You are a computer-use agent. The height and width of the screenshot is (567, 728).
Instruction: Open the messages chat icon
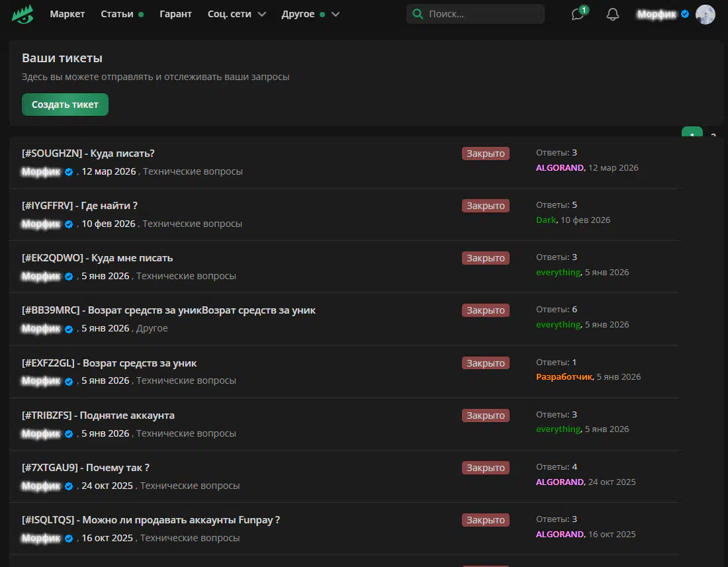[x=578, y=15]
